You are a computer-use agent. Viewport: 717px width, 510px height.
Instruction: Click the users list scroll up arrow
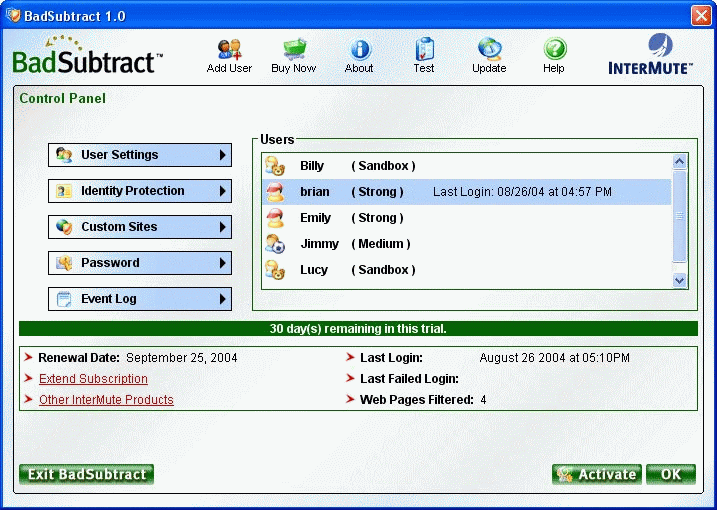coord(680,161)
